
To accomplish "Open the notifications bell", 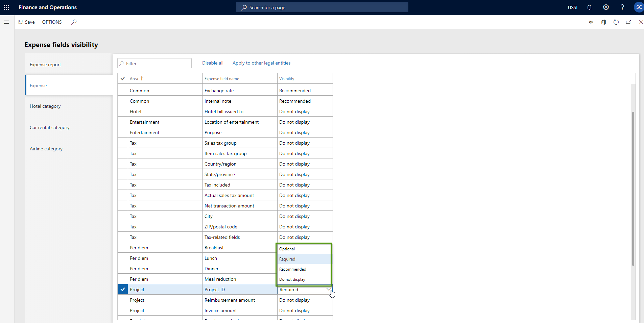I will coord(589,7).
